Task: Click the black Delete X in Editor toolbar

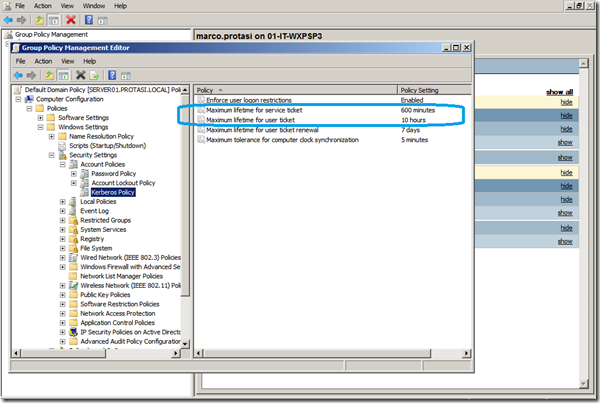Action: point(80,75)
